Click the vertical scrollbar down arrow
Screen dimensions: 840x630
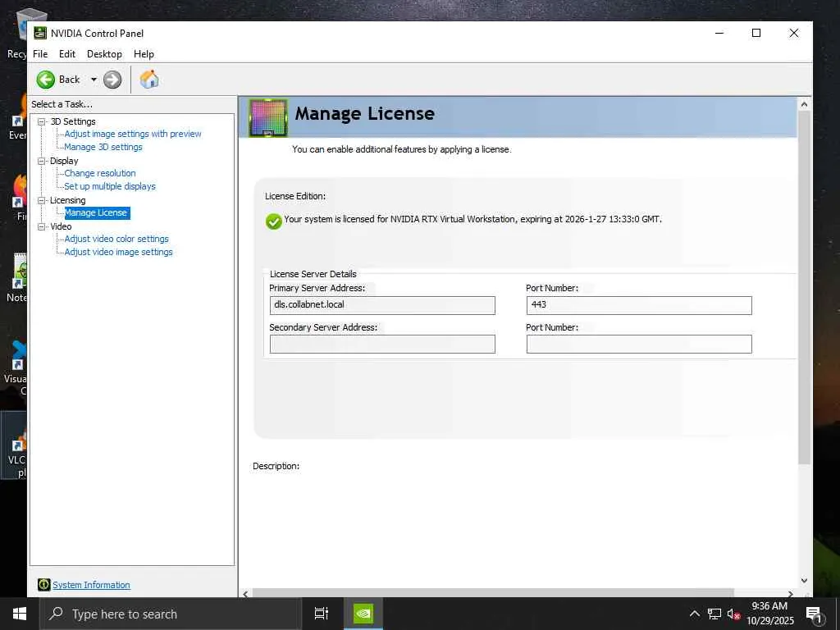[x=804, y=580]
